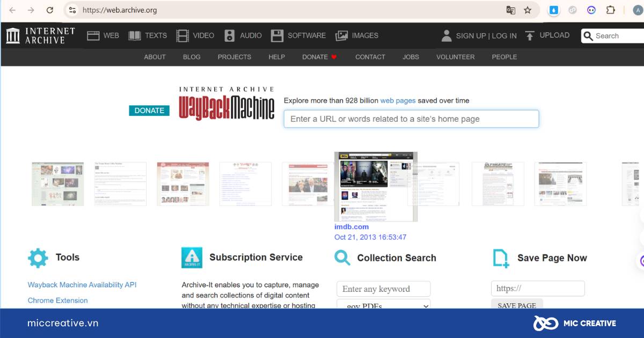The height and width of the screenshot is (338, 644).
Task: Open the CONTACT menu item
Action: pyautogui.click(x=370, y=57)
